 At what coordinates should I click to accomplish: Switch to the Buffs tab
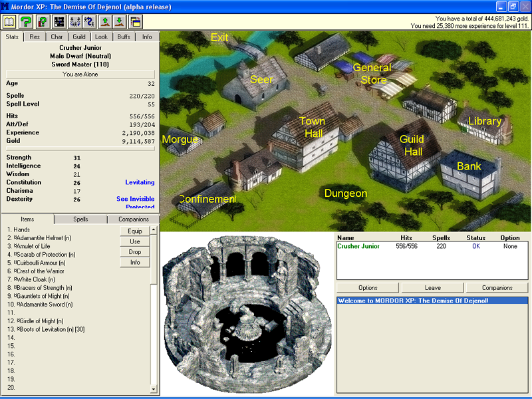[x=124, y=37]
